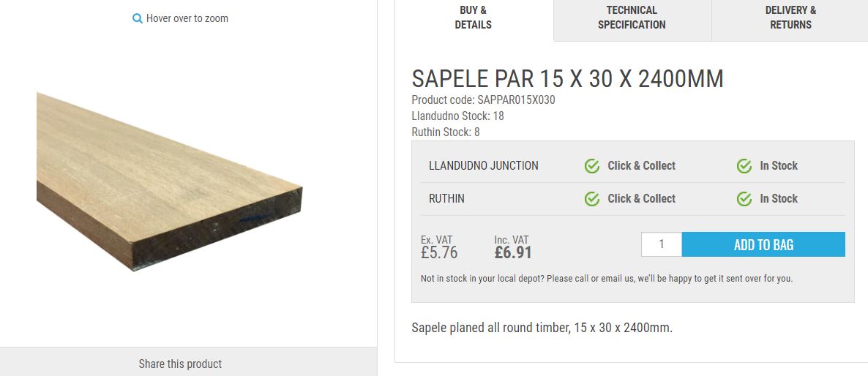Click the Sapele planed all round description
Viewport: 868px width, 376px height.
pyautogui.click(x=542, y=328)
